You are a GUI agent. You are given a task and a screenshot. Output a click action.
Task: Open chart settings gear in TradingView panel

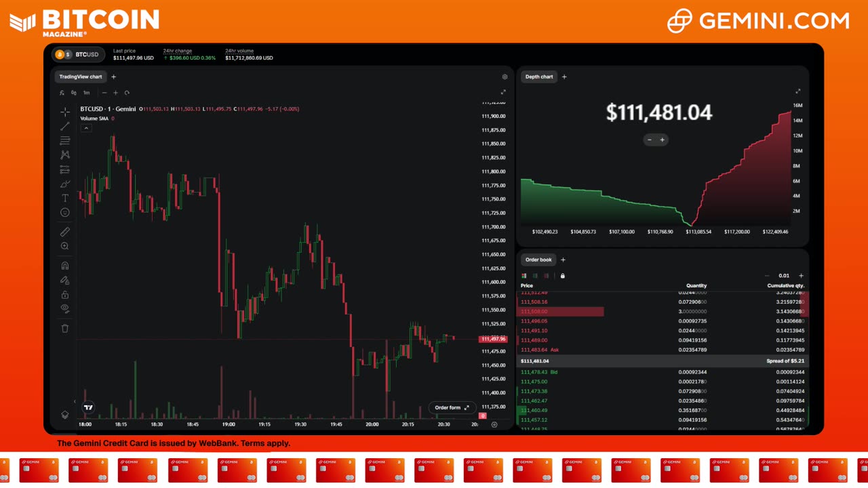[505, 77]
